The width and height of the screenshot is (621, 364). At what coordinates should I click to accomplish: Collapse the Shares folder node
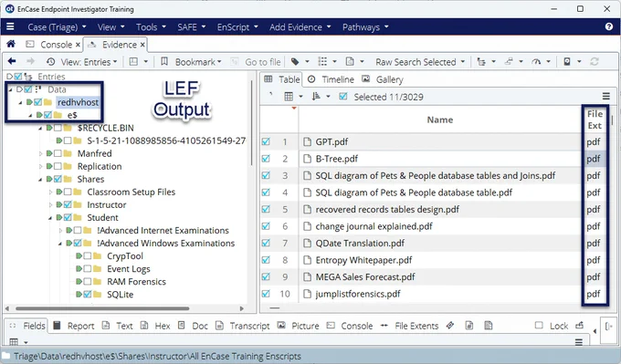tap(40, 180)
